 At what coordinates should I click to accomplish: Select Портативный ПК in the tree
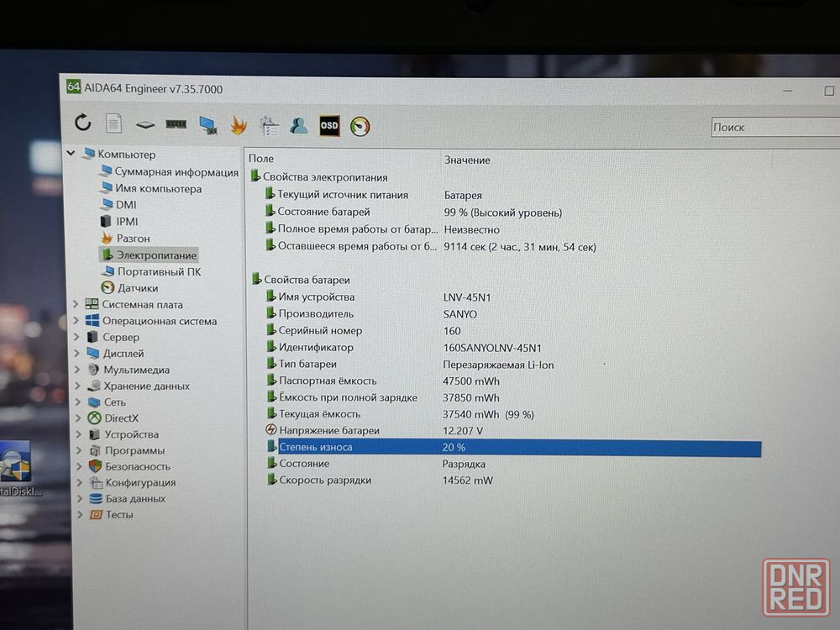pos(151,271)
